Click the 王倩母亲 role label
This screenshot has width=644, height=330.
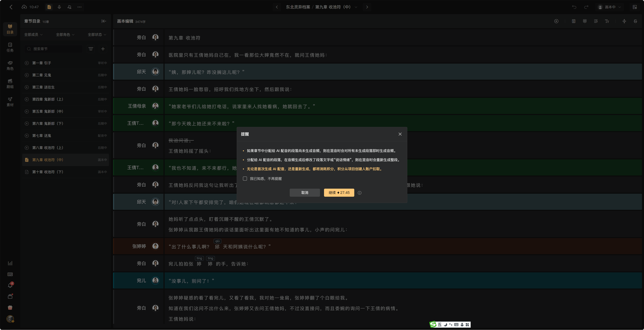tap(137, 106)
